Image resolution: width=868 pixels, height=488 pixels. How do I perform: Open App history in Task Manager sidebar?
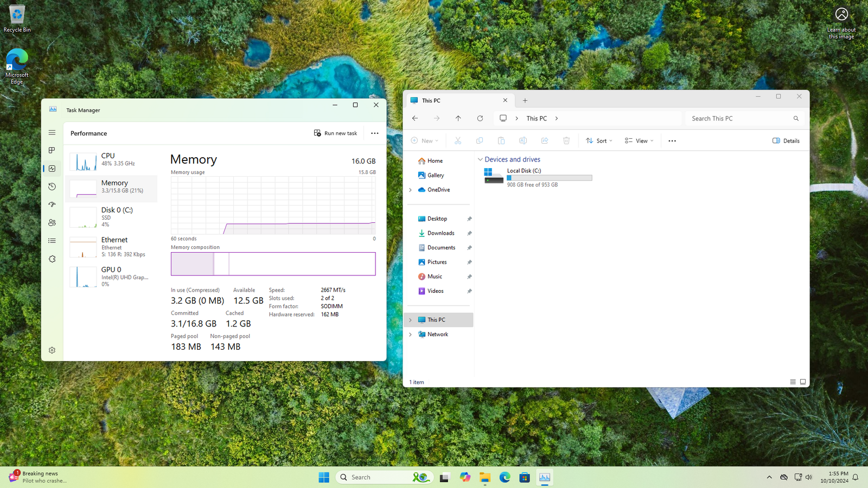52,187
